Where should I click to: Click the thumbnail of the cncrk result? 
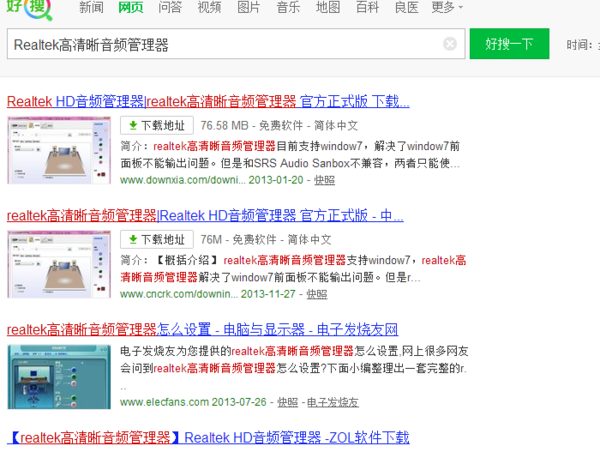(59, 264)
